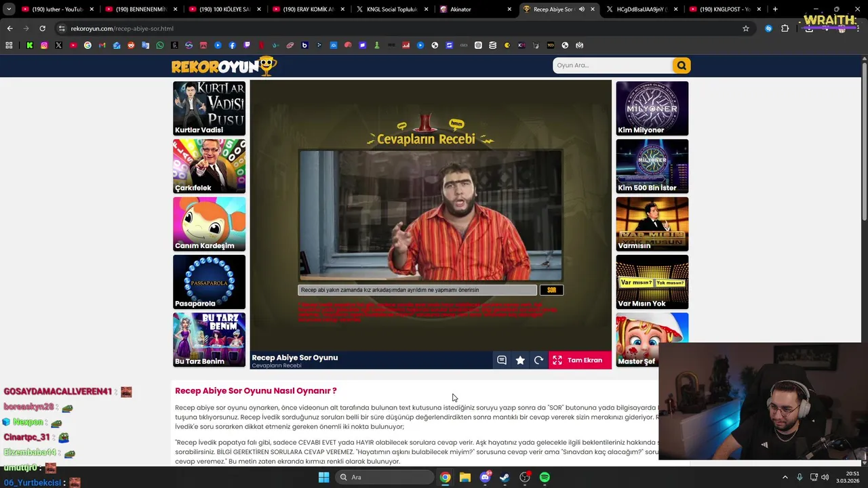Switch to the ERAY KOMİK YouTube tab

308,9
